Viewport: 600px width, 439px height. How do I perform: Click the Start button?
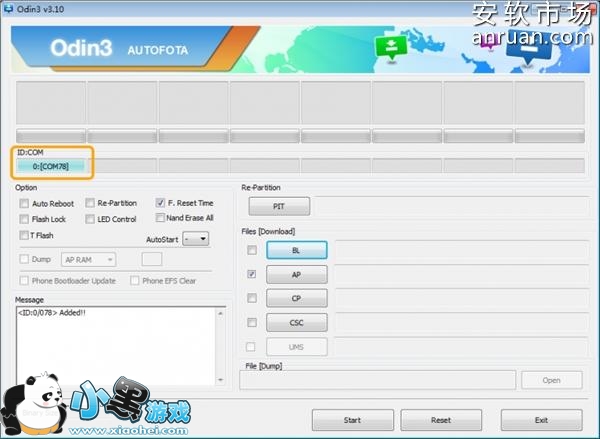point(352,420)
